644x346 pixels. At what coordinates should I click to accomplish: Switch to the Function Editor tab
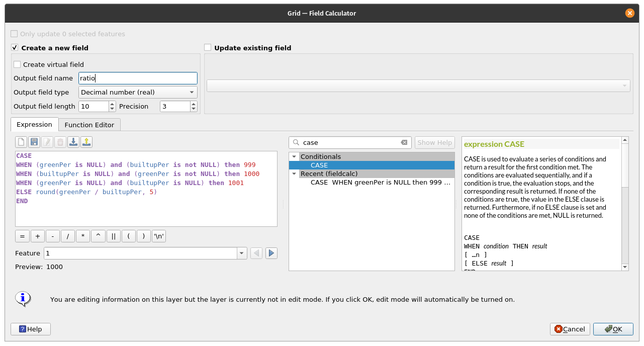(x=89, y=125)
